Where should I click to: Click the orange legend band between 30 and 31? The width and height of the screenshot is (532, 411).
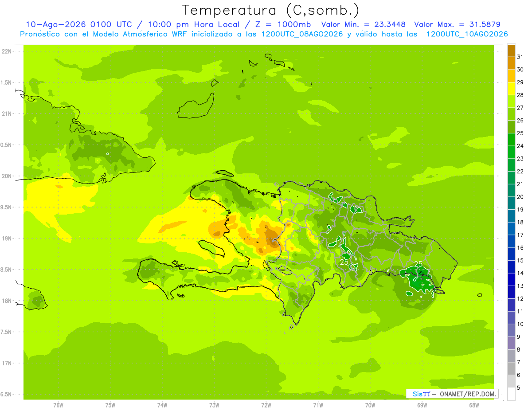pos(511,63)
